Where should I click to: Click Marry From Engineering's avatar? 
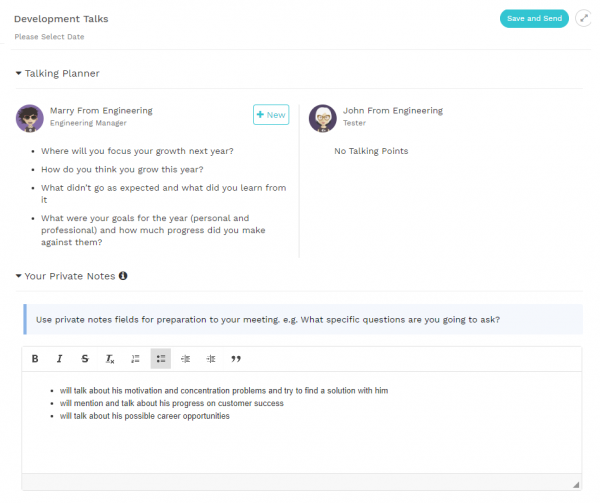pyautogui.click(x=29, y=118)
